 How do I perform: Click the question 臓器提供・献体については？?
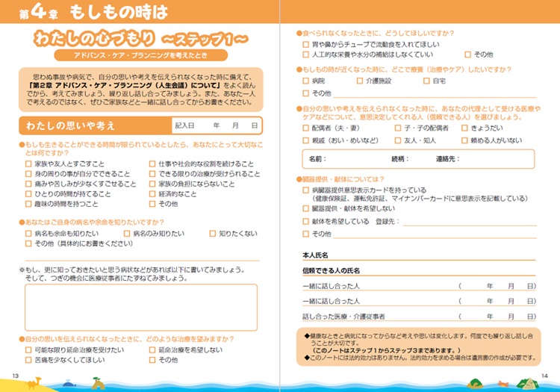tap(340, 179)
